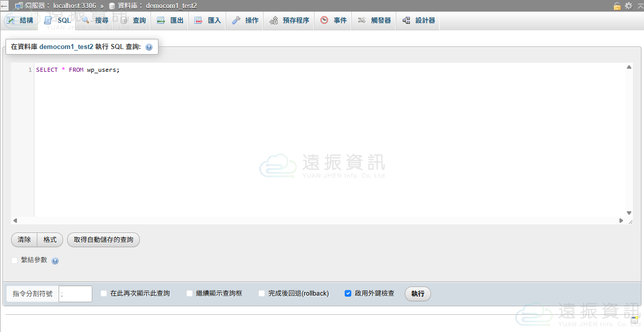Collapse the top panel with double chevron
644x332 pixels.
pos(639,6)
